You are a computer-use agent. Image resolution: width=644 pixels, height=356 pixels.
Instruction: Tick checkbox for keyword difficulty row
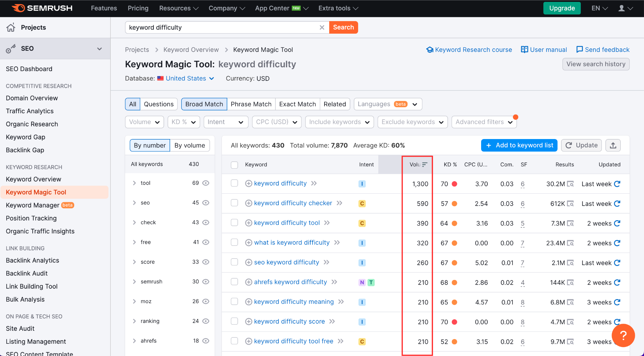[234, 183]
